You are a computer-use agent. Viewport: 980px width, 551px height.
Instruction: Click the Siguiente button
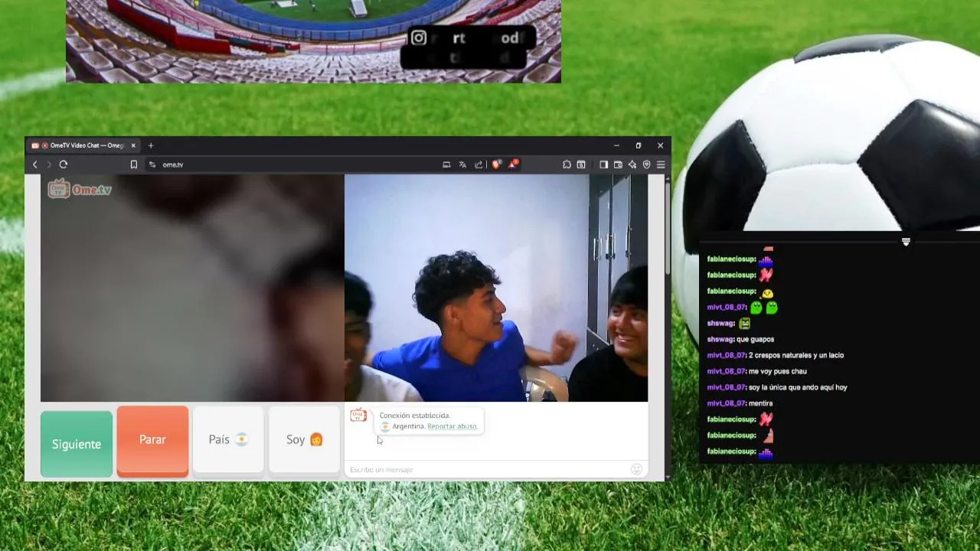pos(77,444)
